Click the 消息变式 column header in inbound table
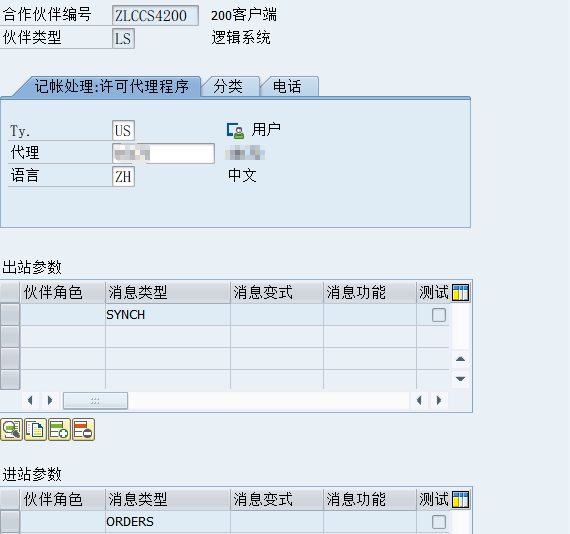The height and width of the screenshot is (534, 570). [x=277, y=499]
